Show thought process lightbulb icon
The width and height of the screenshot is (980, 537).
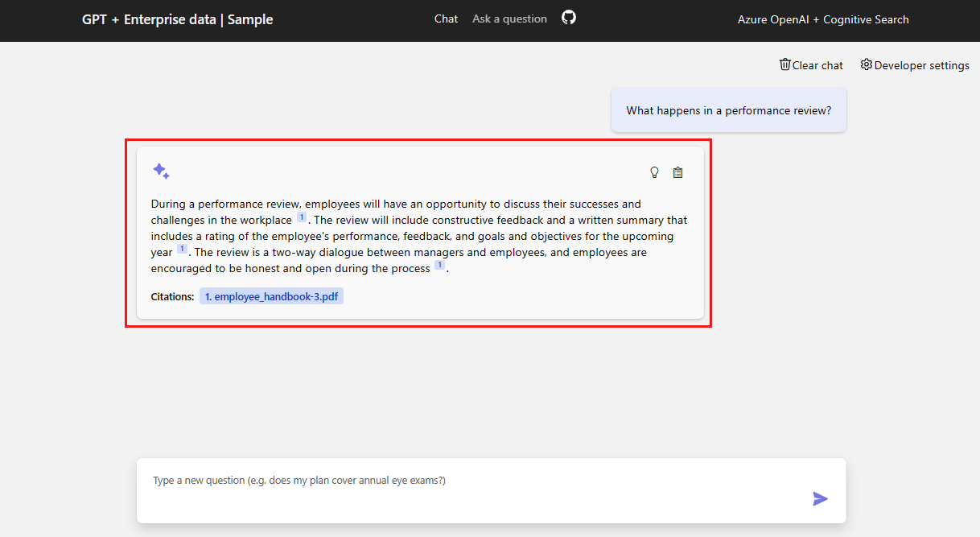pos(654,172)
